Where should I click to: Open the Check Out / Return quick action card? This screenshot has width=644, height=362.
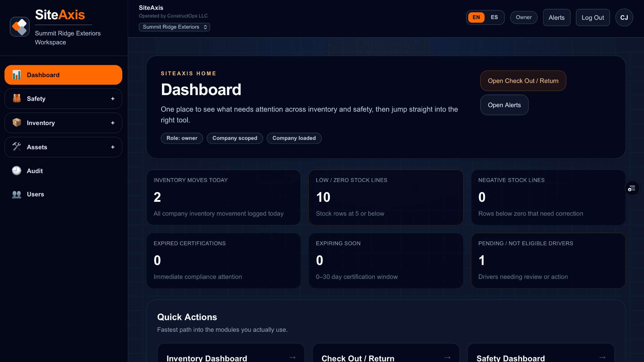coord(386,353)
